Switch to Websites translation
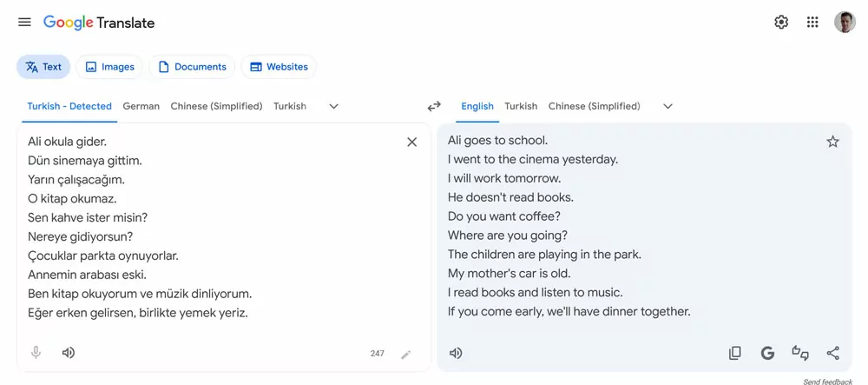Screen dimensions: 868x385 pyautogui.click(x=279, y=67)
